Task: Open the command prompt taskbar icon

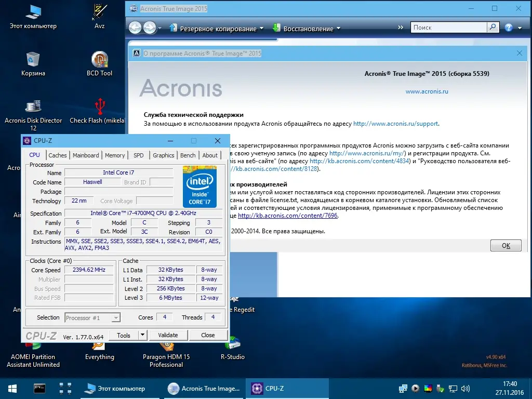Action: pyautogui.click(x=39, y=389)
